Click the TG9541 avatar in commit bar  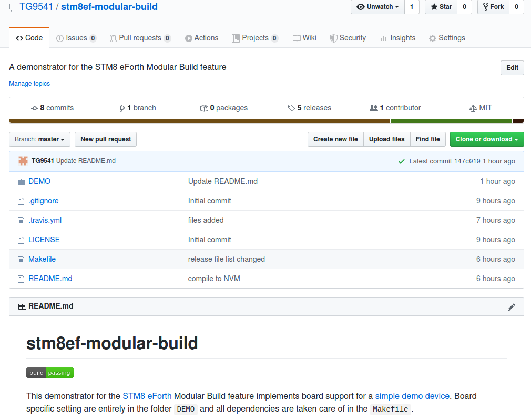23,161
